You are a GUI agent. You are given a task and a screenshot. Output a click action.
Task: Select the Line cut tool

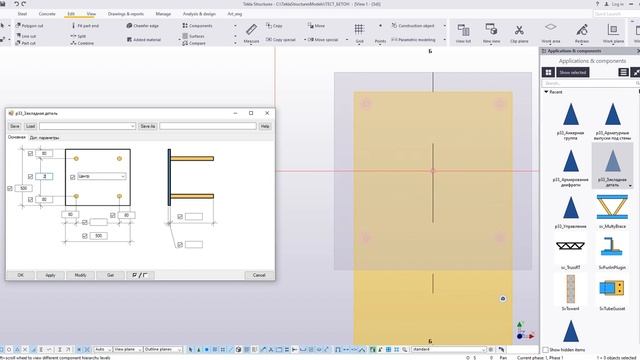coord(26,36)
